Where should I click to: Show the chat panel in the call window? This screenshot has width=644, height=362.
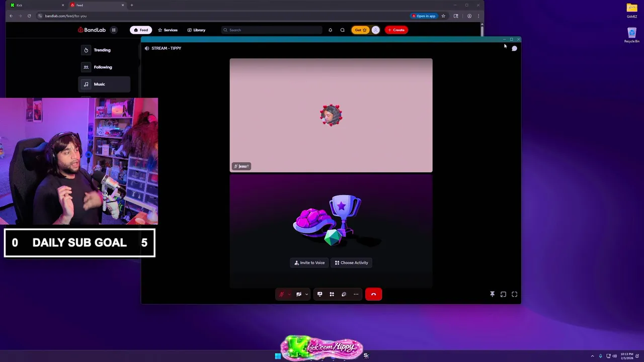coord(514,48)
